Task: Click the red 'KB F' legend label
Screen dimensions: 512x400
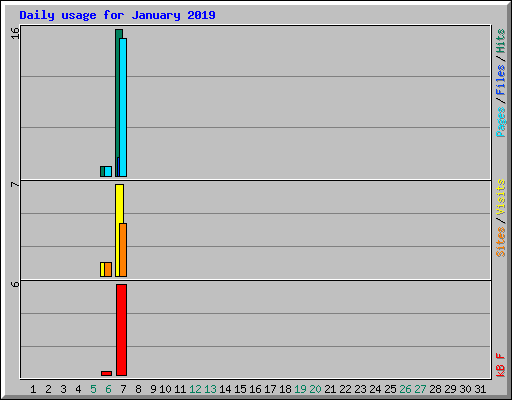Action: (x=501, y=365)
